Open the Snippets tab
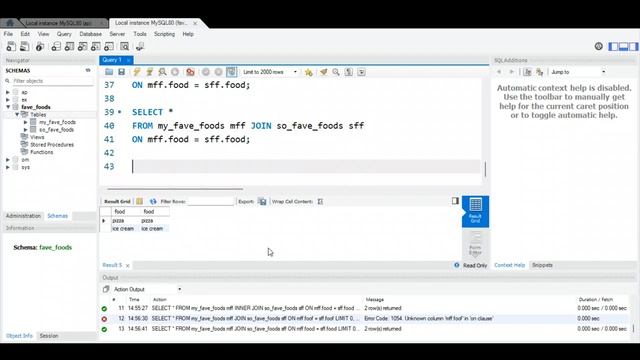 (x=542, y=265)
